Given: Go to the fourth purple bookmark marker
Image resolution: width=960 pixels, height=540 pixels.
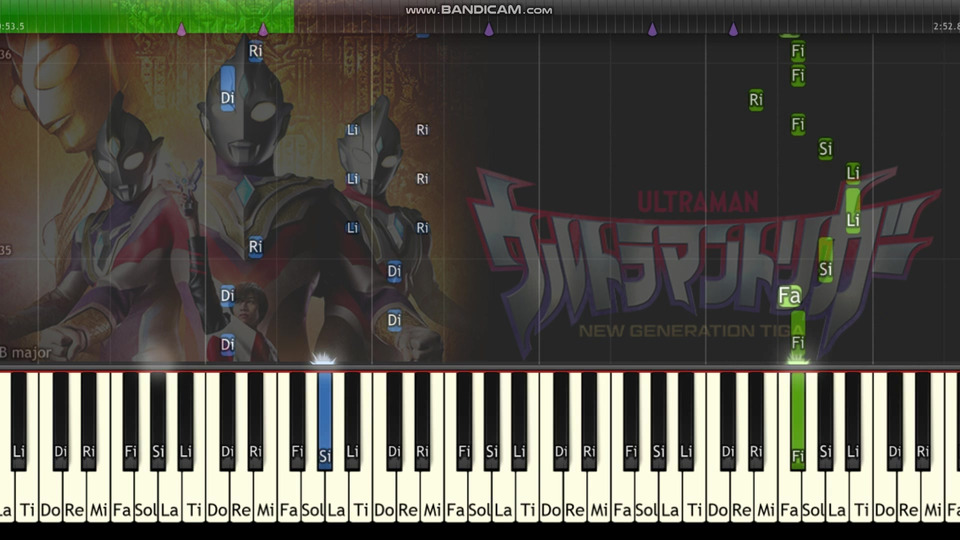Looking at the screenshot, I should click(652, 29).
